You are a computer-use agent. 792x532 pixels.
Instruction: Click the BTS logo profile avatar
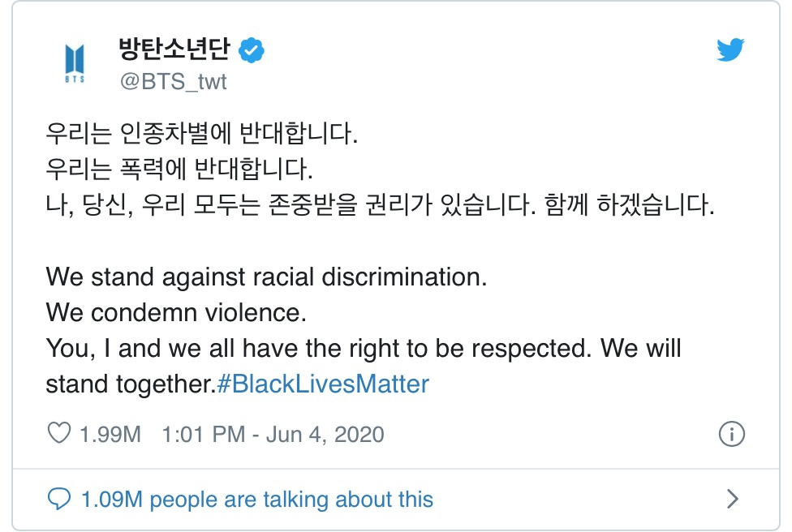point(75,63)
